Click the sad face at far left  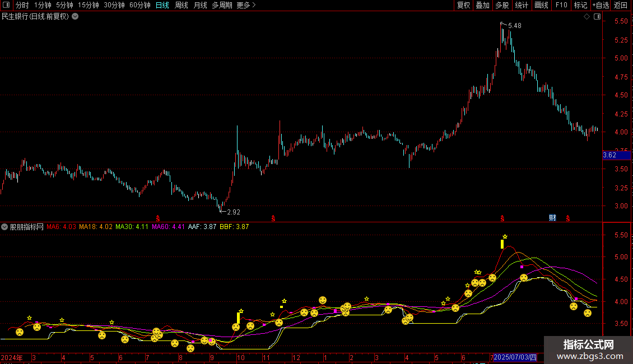[x=20, y=333]
